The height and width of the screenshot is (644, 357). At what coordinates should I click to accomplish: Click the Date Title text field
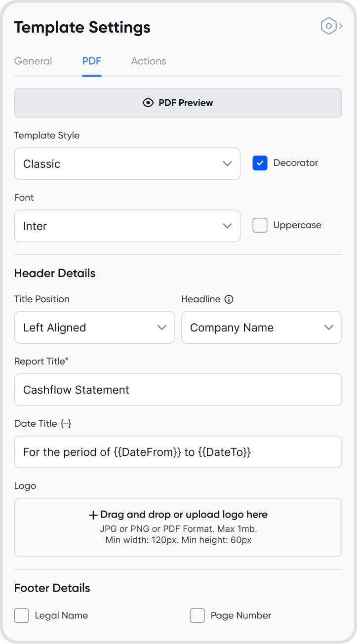click(178, 452)
